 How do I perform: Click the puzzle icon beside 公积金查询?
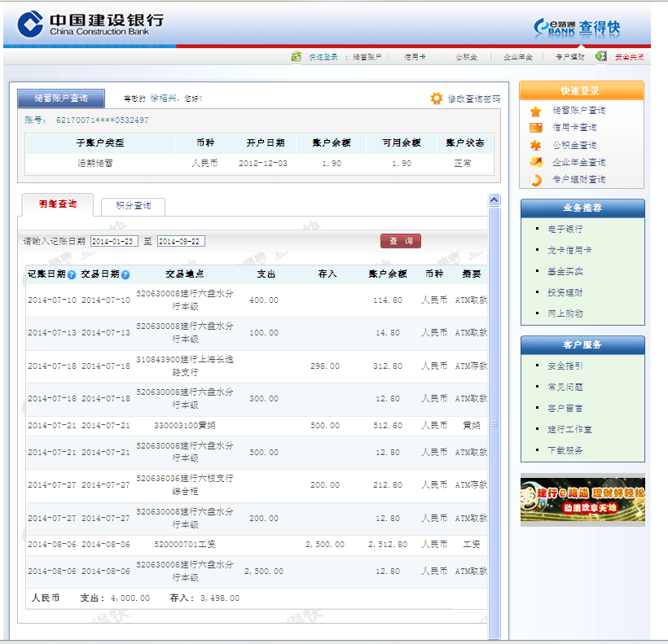[535, 145]
